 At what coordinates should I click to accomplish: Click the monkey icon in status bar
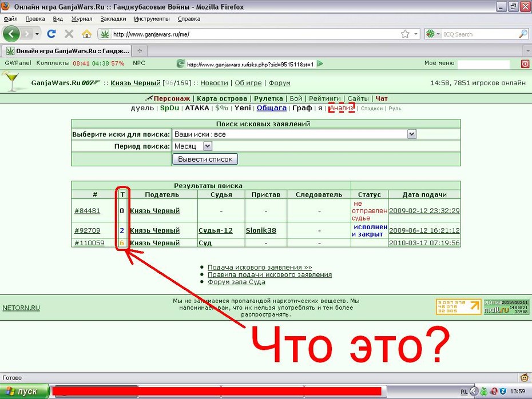point(525,377)
